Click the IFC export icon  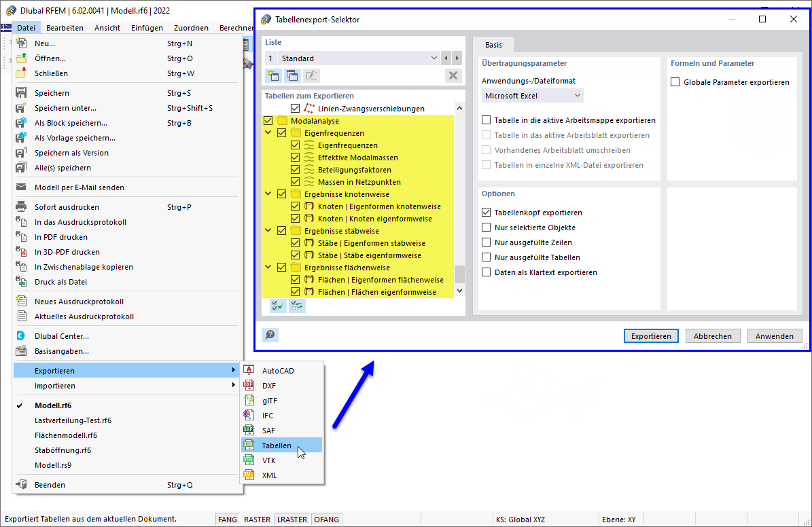(x=249, y=415)
